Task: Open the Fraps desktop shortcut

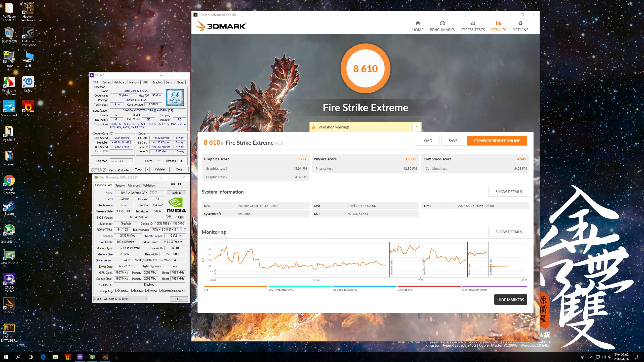Action: tap(9, 59)
